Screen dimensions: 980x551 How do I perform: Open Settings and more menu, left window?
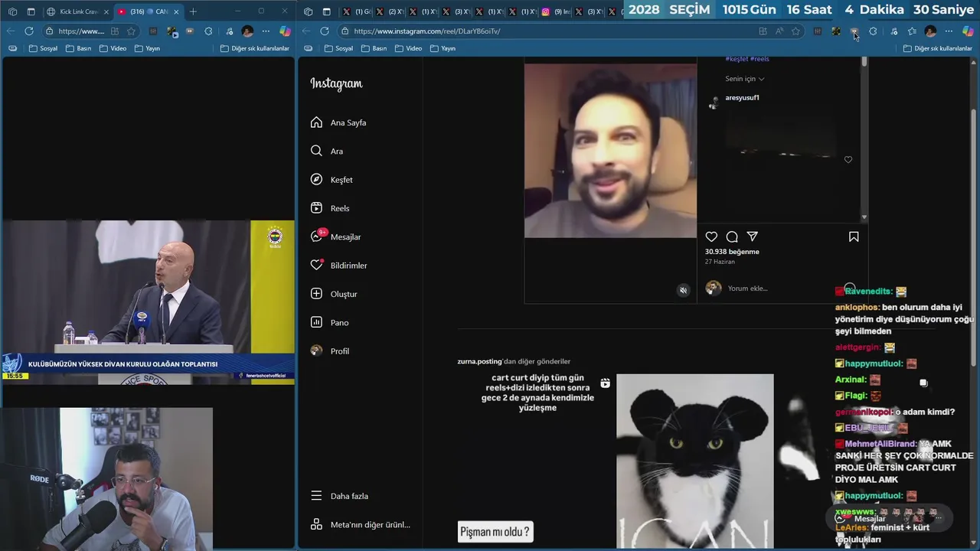point(266,31)
